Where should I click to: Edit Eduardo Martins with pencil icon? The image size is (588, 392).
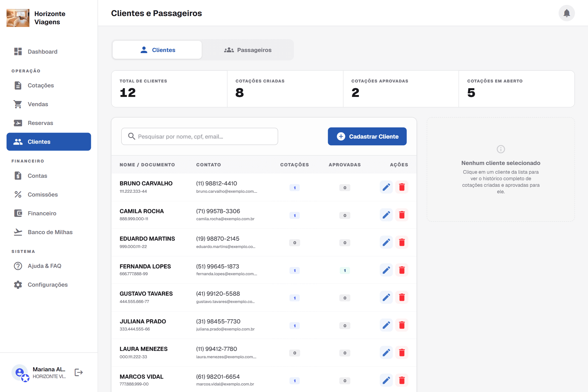pos(386,242)
